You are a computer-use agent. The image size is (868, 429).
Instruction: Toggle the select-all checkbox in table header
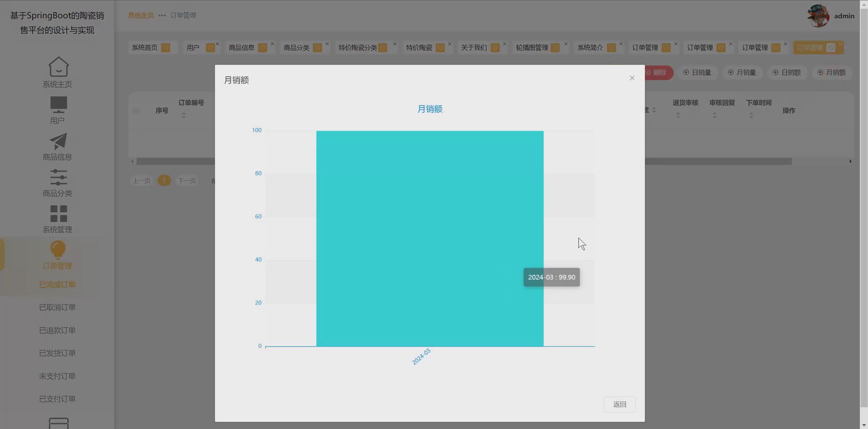tap(136, 111)
